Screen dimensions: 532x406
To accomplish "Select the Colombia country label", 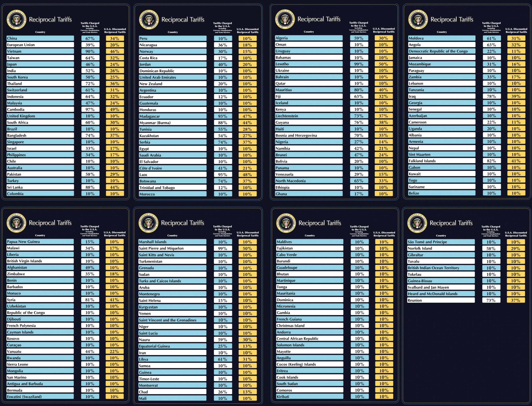I will click(40, 194).
